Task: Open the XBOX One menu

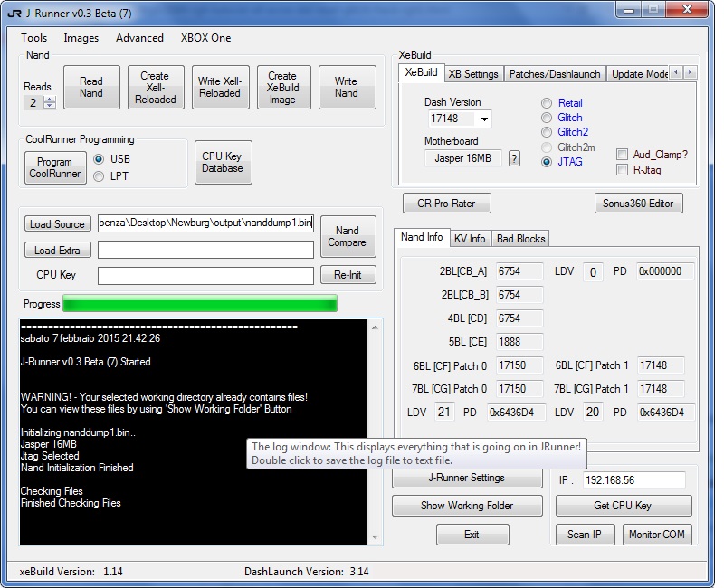Action: [x=205, y=38]
